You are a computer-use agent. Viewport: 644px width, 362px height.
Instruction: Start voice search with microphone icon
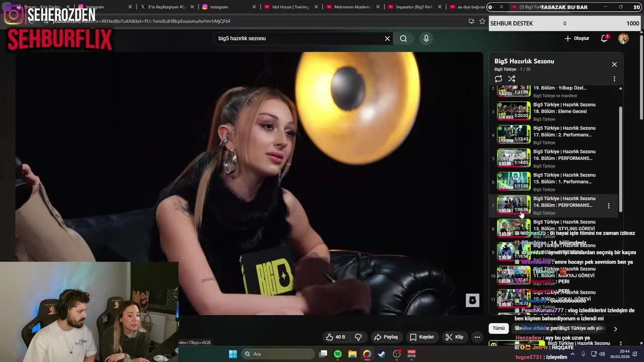click(426, 38)
